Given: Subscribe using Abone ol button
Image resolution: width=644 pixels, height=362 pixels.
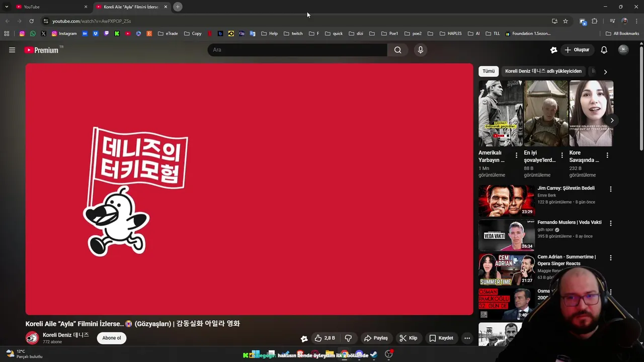Looking at the screenshot, I should pos(112,338).
